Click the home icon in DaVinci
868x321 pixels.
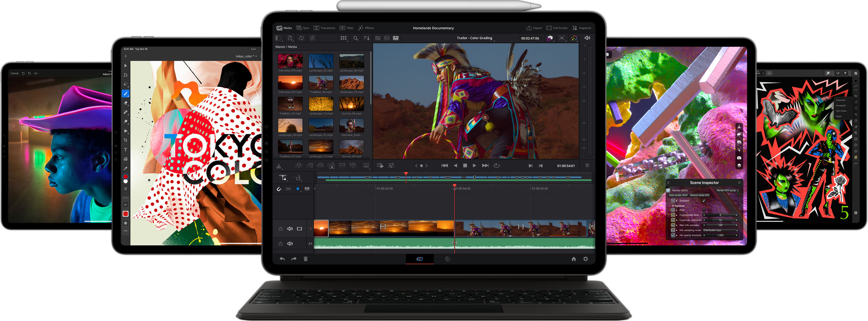tap(574, 259)
